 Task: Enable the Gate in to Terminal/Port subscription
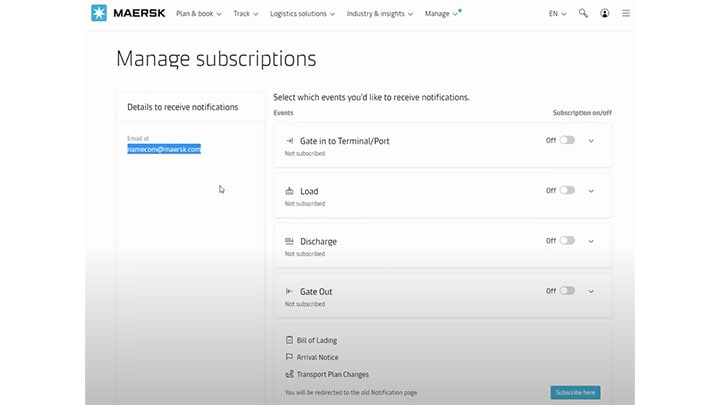[x=567, y=141]
